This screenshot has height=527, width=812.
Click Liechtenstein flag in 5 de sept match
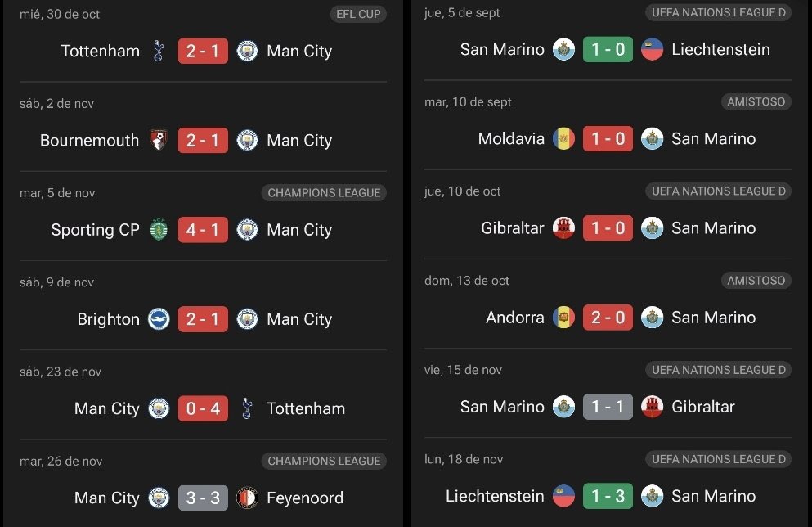(x=652, y=49)
